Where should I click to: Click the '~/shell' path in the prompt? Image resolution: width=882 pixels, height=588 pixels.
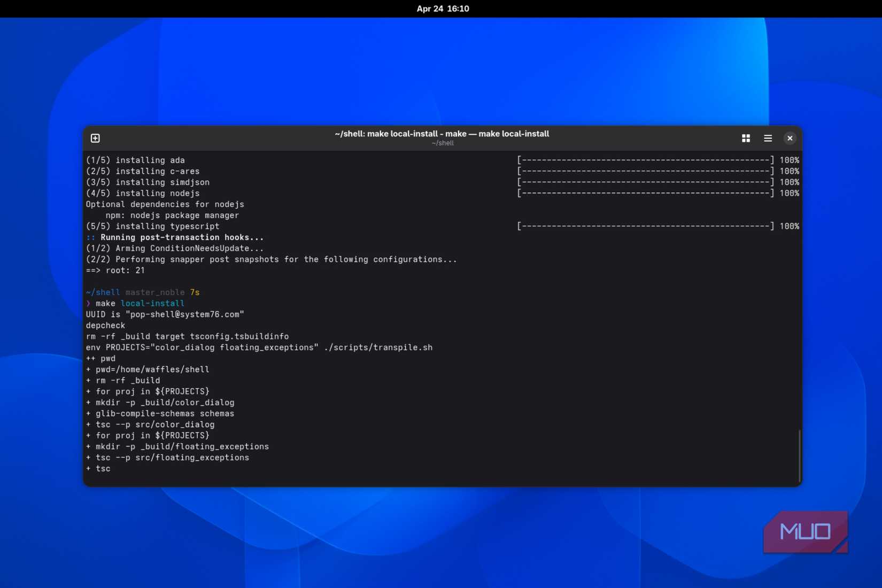pos(103,292)
